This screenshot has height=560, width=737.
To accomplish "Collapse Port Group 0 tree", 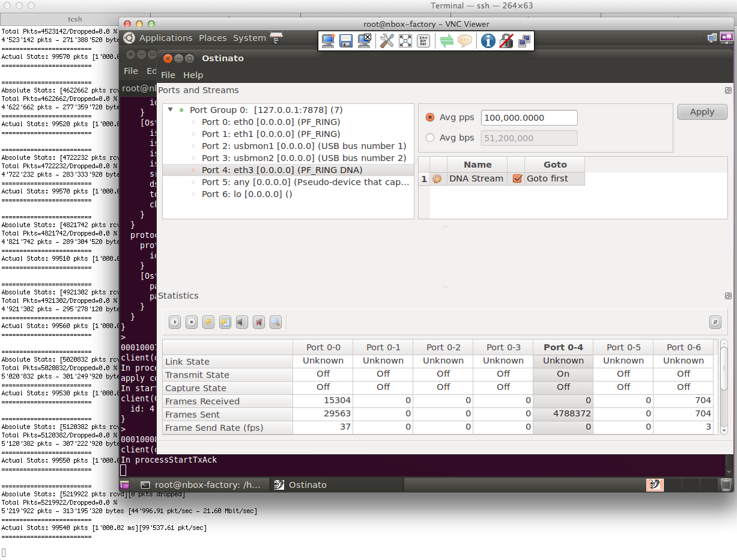I will (x=171, y=110).
